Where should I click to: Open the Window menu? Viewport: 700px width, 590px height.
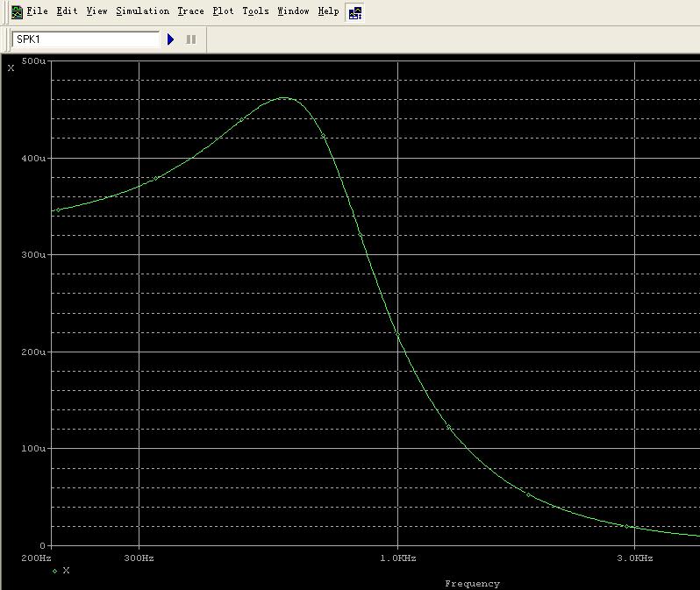point(293,11)
